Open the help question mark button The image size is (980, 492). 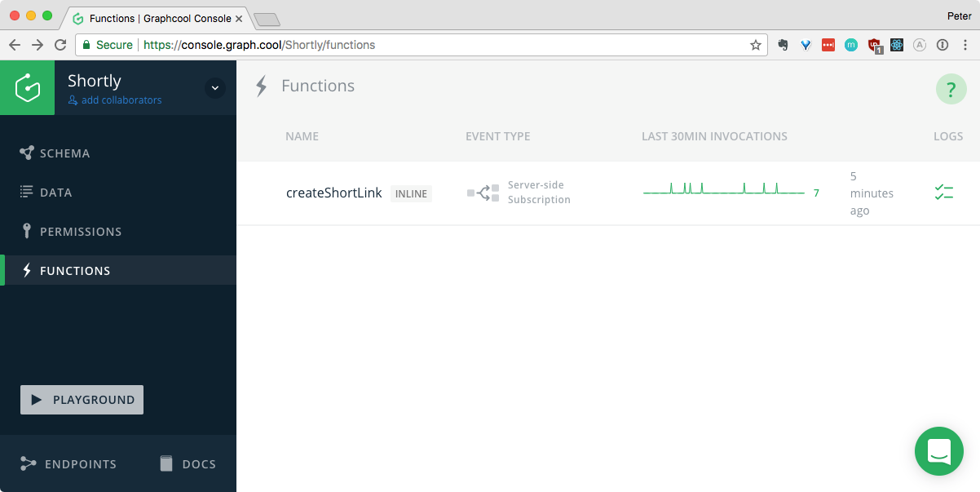951,88
